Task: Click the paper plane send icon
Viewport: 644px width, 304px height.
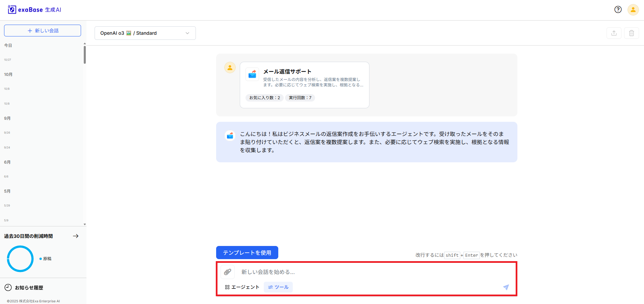Action: click(x=506, y=287)
